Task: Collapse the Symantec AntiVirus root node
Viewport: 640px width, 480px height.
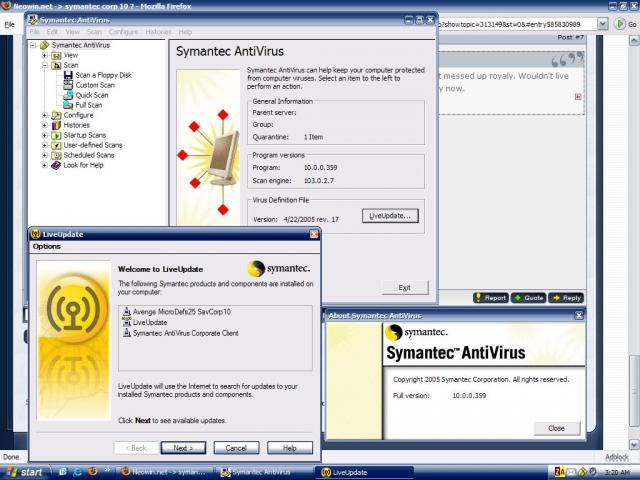Action: [33, 45]
